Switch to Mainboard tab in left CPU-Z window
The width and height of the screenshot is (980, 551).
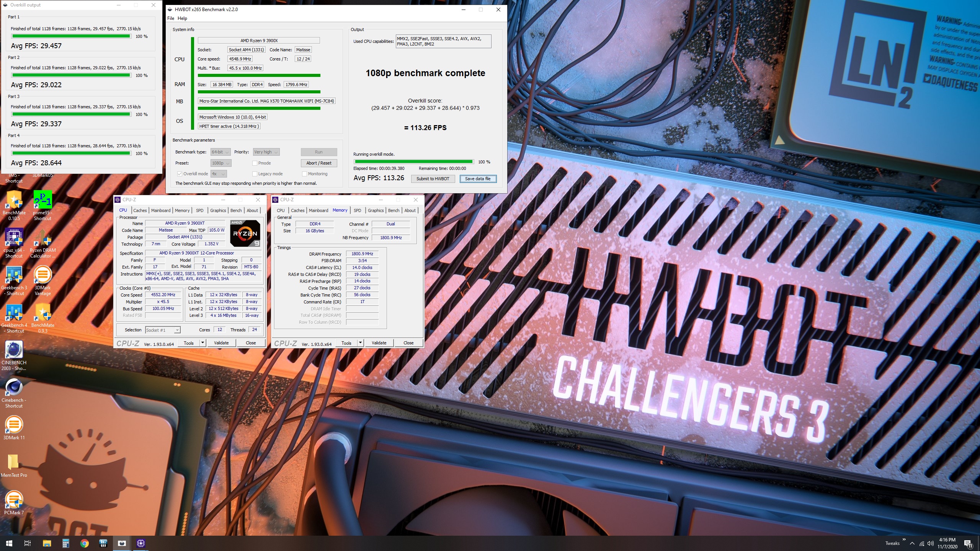pyautogui.click(x=161, y=210)
